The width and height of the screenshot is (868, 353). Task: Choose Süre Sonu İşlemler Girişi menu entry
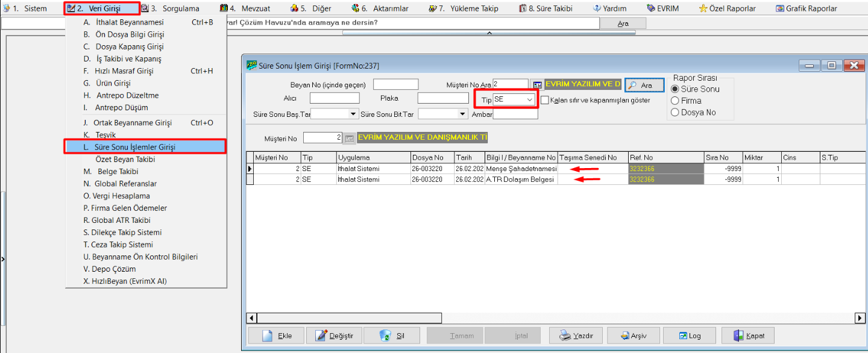(145, 147)
